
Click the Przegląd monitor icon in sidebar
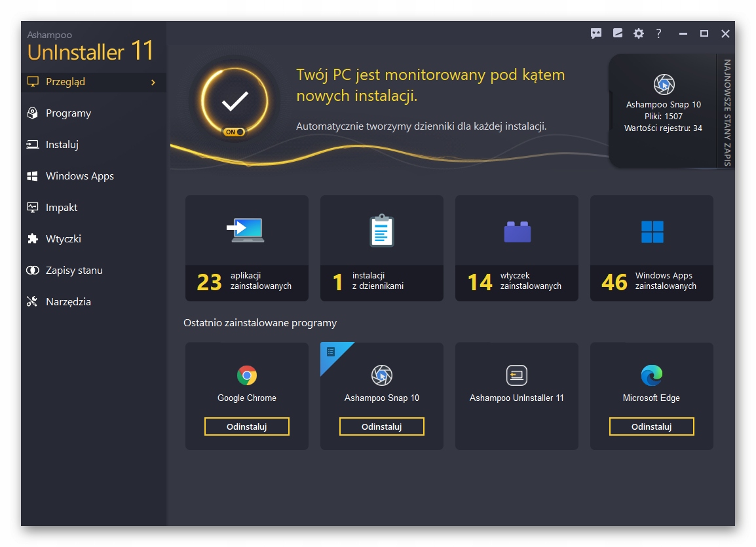coord(33,81)
